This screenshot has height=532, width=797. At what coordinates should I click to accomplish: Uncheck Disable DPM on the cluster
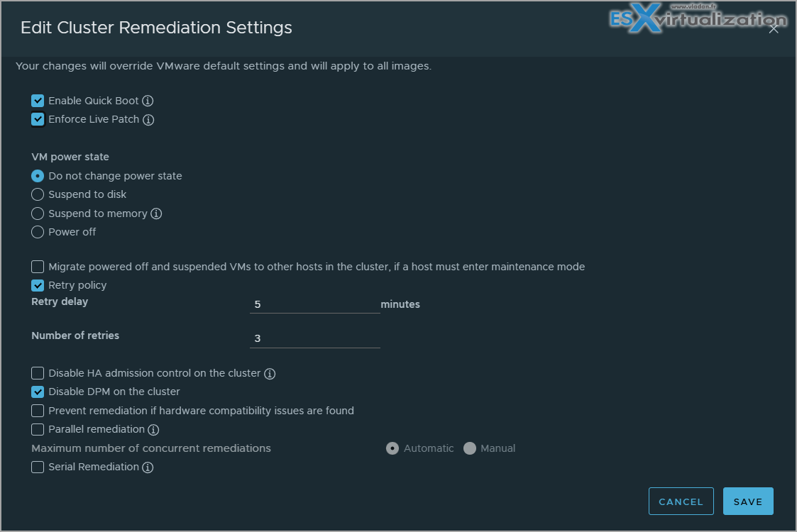(x=38, y=392)
